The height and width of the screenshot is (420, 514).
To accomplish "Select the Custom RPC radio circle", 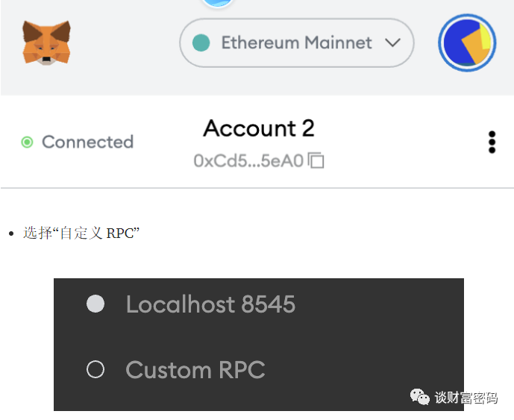I will [x=95, y=369].
